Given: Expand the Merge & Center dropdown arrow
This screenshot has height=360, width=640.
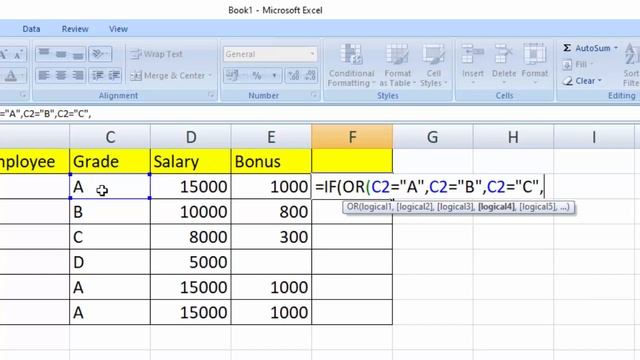Looking at the screenshot, I should [x=210, y=76].
